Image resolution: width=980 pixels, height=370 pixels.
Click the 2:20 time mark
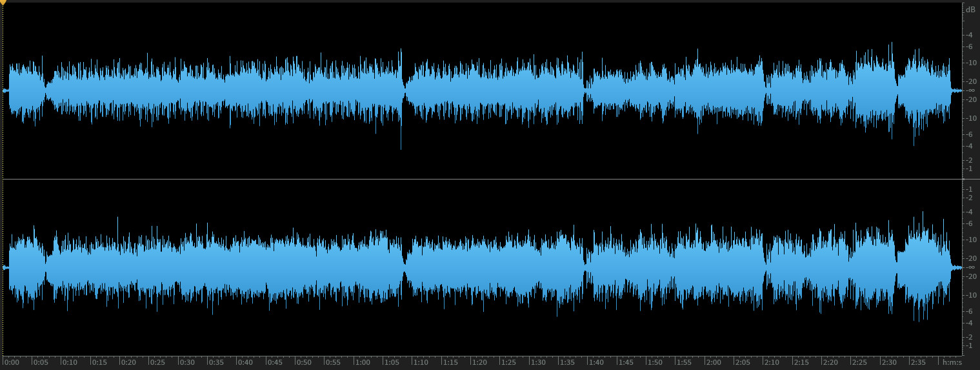pos(831,362)
